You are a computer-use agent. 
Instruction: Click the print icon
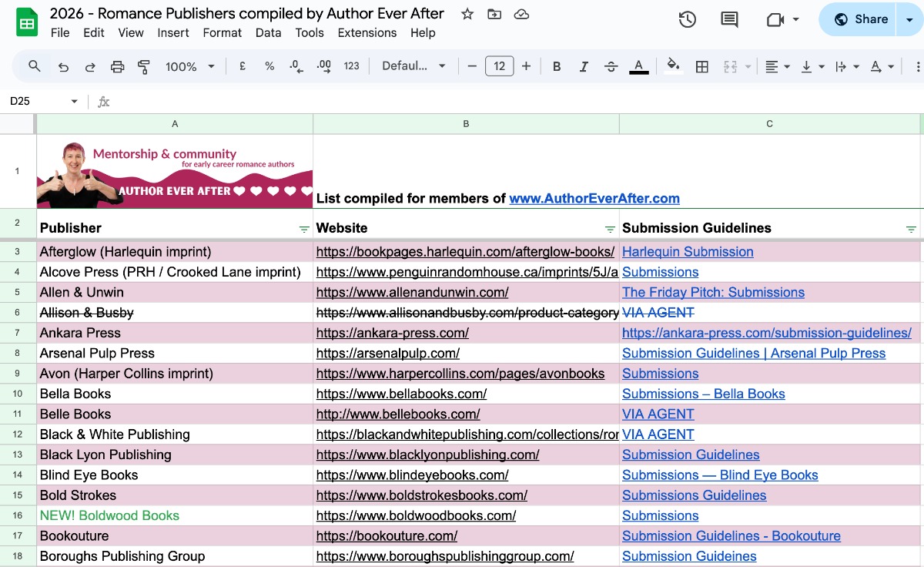tap(117, 67)
